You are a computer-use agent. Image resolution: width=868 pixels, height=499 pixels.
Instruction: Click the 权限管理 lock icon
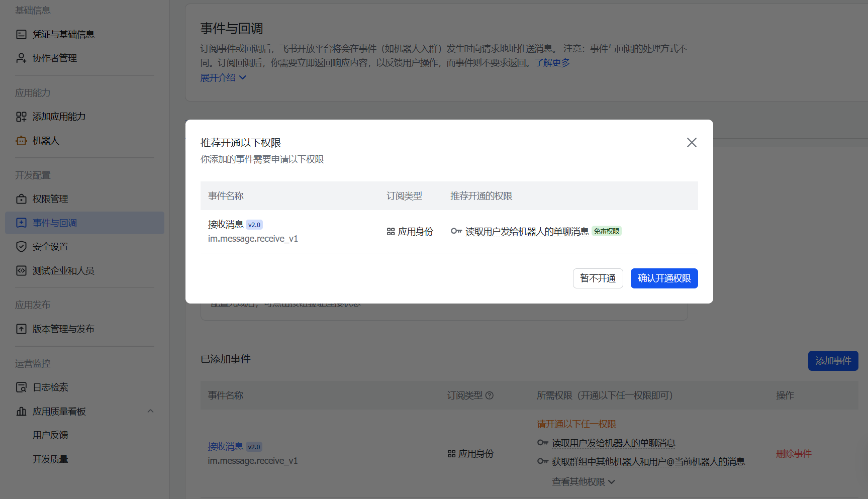(21, 199)
